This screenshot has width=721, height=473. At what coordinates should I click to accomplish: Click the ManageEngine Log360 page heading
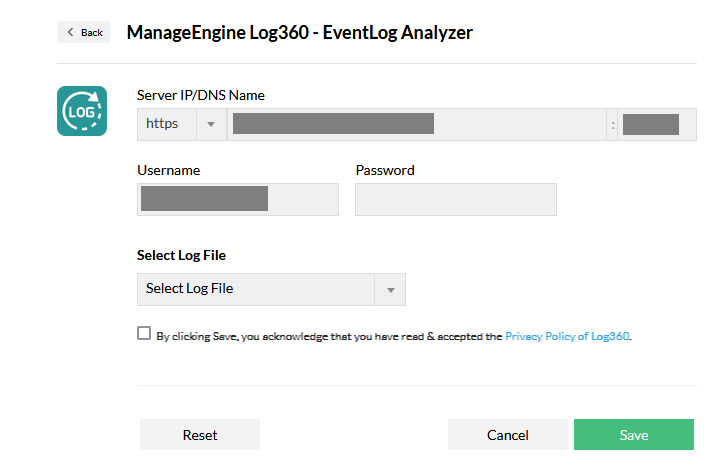[299, 32]
